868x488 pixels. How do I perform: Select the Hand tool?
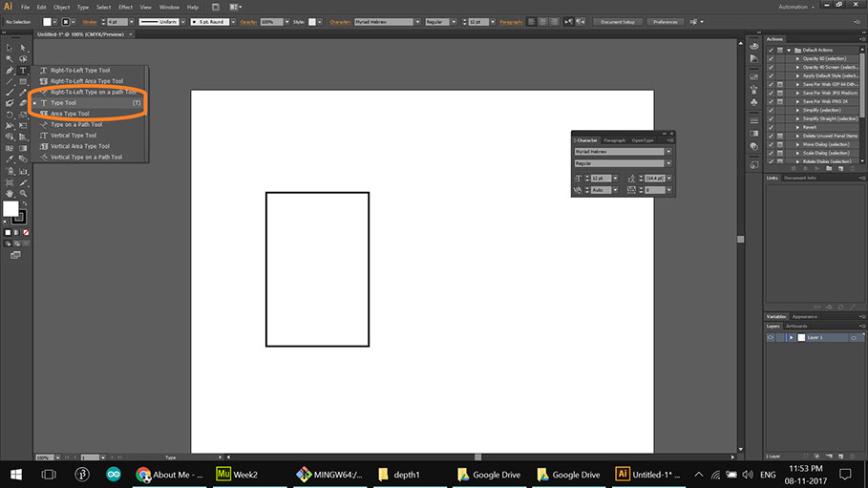pos(10,194)
